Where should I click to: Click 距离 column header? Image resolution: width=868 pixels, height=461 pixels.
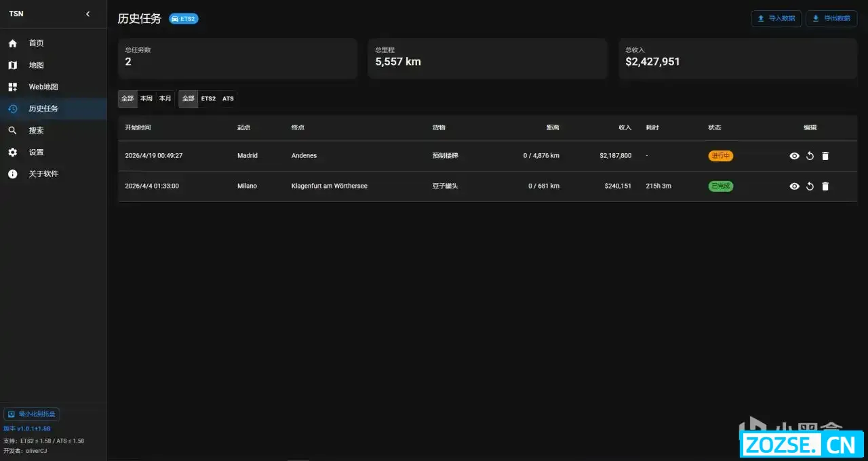(x=553, y=127)
